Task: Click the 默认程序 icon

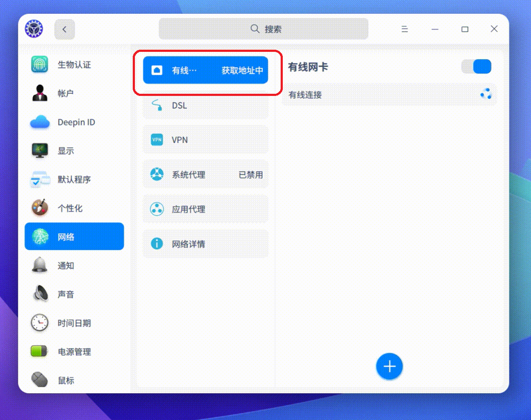Action: [x=40, y=179]
